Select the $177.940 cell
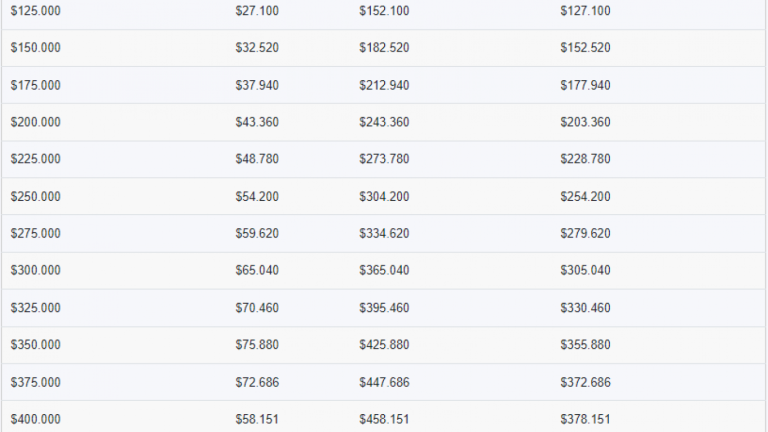768x432 pixels. pyautogui.click(x=585, y=85)
